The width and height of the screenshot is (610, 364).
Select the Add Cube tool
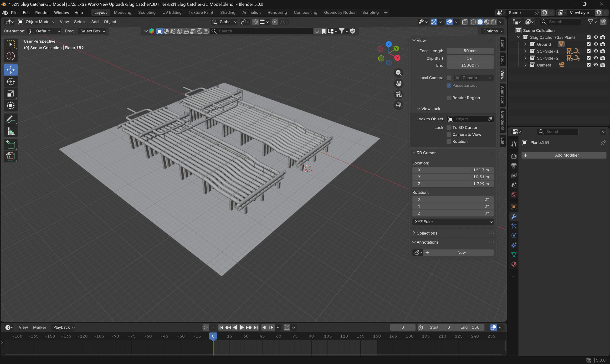(10, 145)
